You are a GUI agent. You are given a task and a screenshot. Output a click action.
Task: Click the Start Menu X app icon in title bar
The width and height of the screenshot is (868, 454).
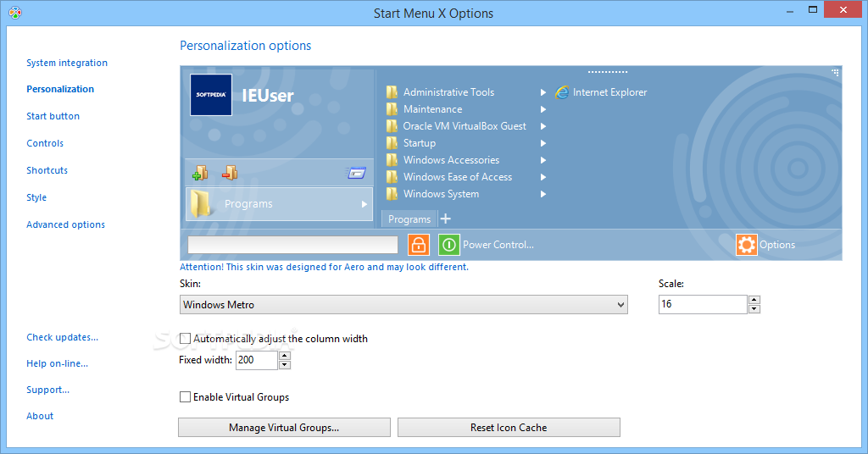pyautogui.click(x=15, y=13)
